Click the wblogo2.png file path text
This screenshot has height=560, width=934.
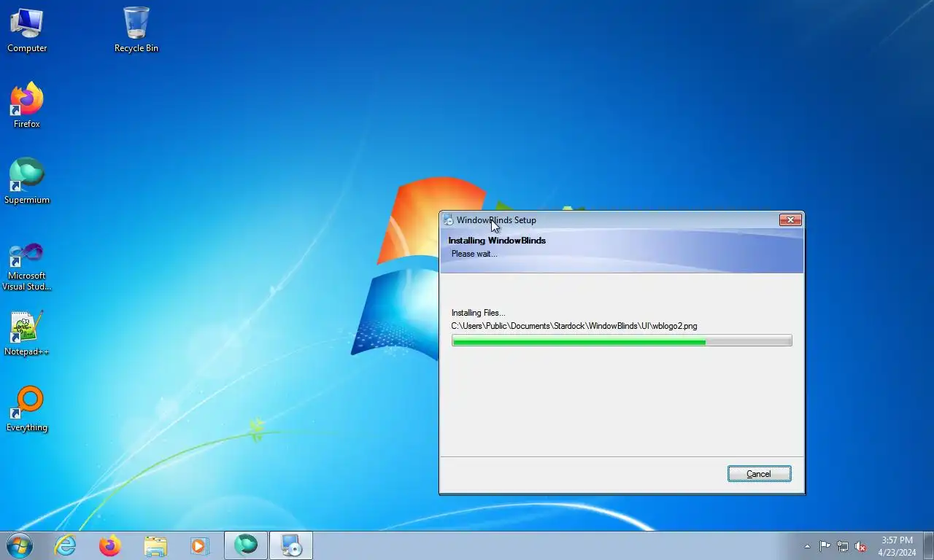(x=574, y=326)
